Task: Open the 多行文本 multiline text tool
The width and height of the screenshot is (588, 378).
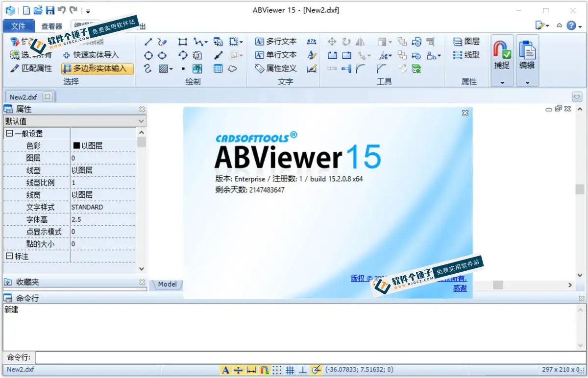Action: (274, 42)
